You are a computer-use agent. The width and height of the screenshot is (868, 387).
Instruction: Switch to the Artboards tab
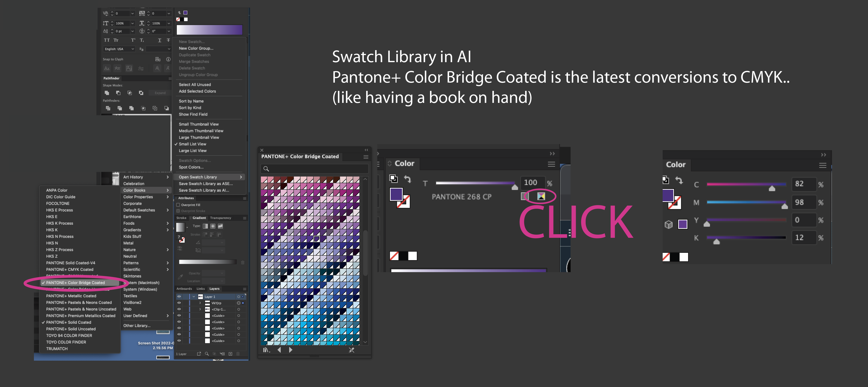coord(184,289)
